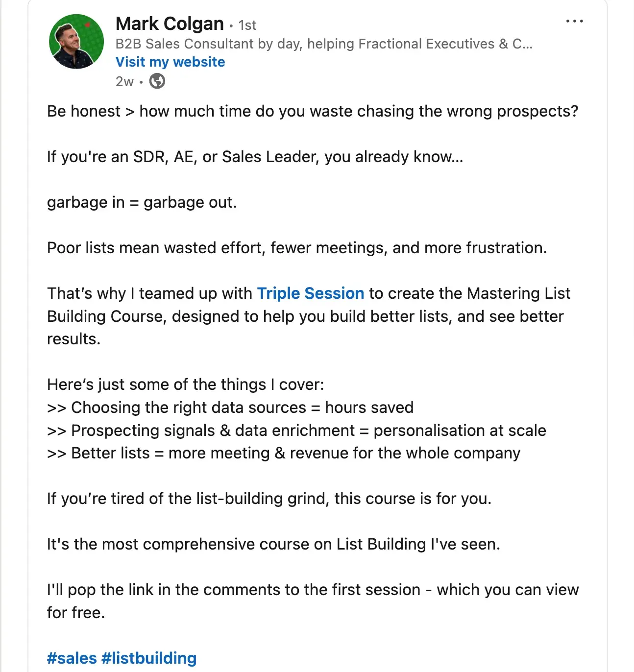
Task: Open the globe public visibility icon
Action: click(156, 81)
